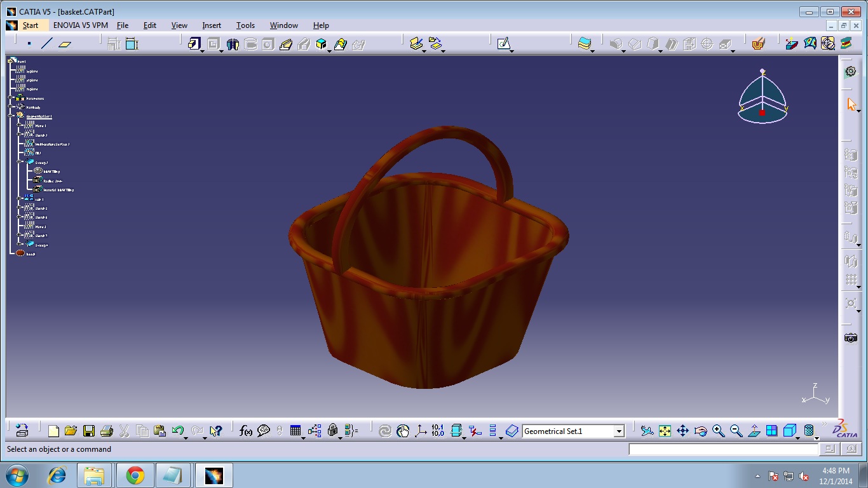Select Geometrical Set.1 in the tree
The height and width of the screenshot is (488, 868).
[x=39, y=116]
